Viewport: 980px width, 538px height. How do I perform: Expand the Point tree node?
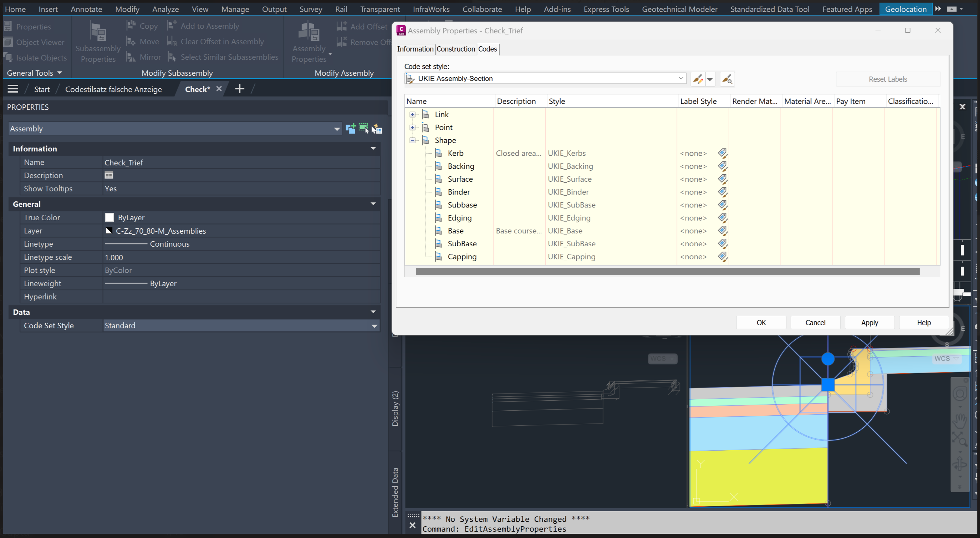coord(412,127)
